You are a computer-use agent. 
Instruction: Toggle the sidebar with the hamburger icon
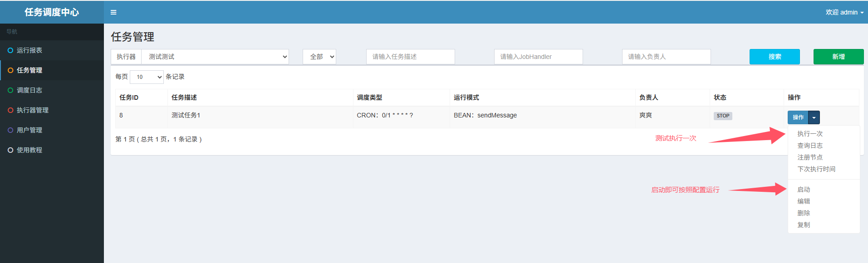[113, 12]
